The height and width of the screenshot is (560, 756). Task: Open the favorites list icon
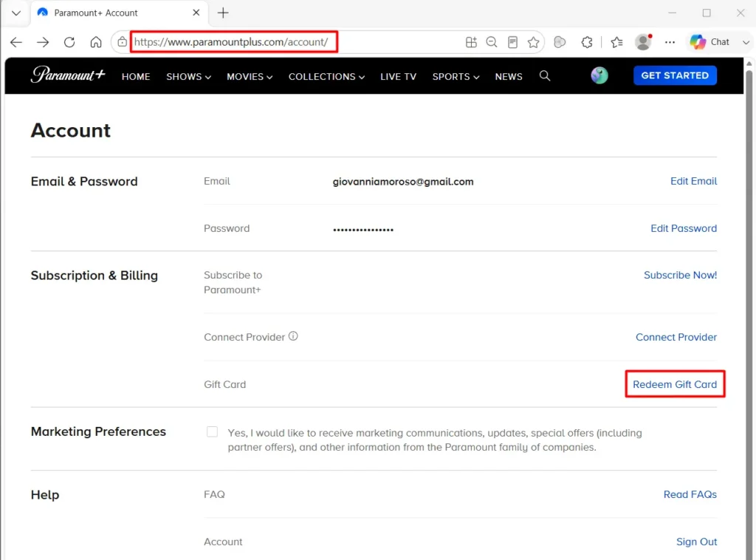click(x=616, y=42)
